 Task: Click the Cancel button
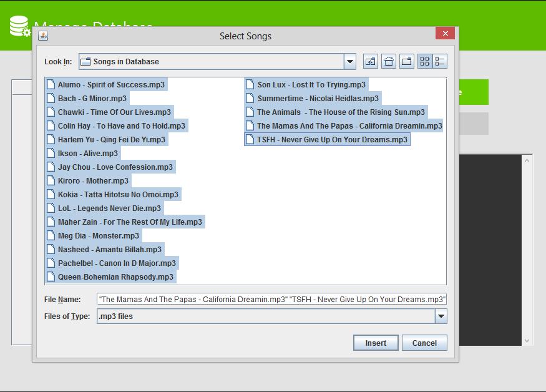[x=424, y=343]
